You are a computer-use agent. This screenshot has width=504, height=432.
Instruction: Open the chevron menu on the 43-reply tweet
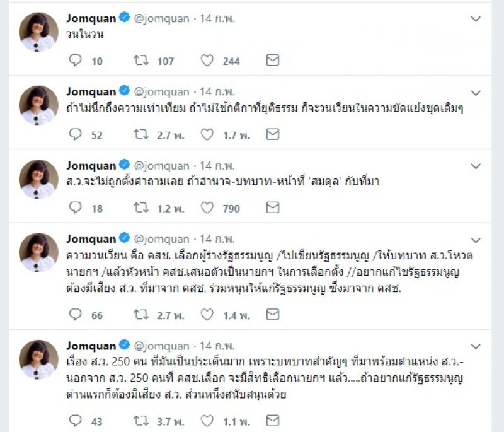476,346
